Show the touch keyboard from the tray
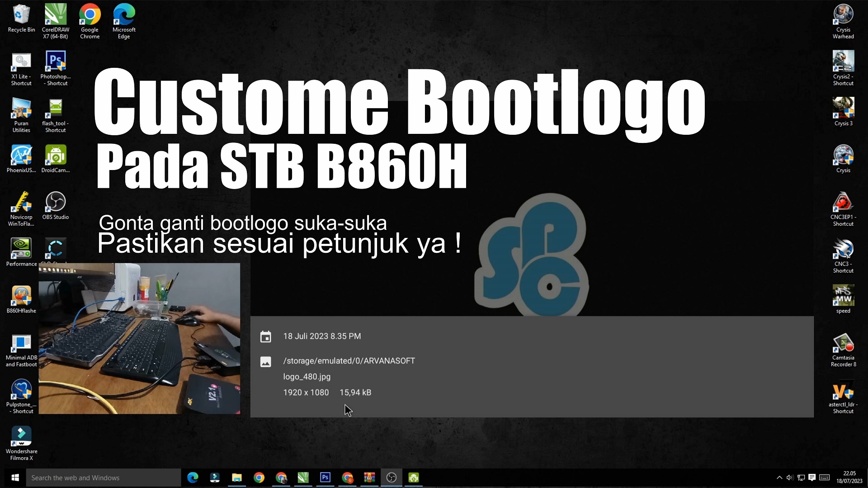Screen dimensions: 868x488 pos(825,478)
